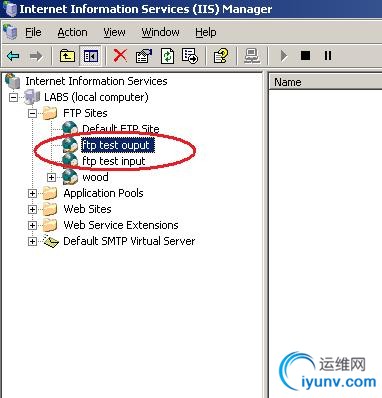
Task: Open the Window menu
Action: (x=160, y=32)
